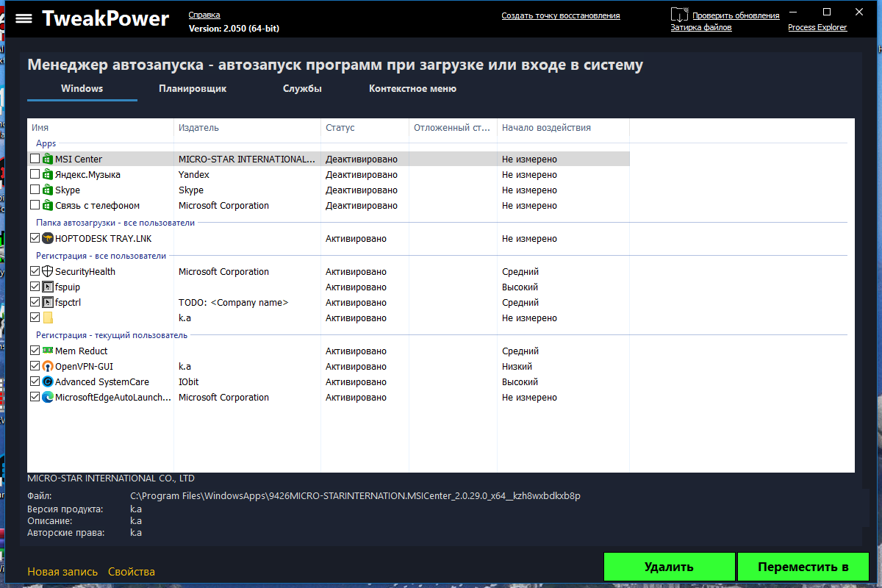Click the OpenVPN-GUI icon
Image resolution: width=882 pixels, height=588 pixels.
tap(48, 367)
